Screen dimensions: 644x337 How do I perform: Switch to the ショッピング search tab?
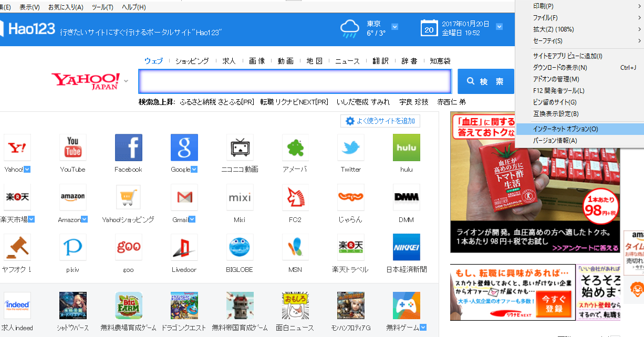192,61
